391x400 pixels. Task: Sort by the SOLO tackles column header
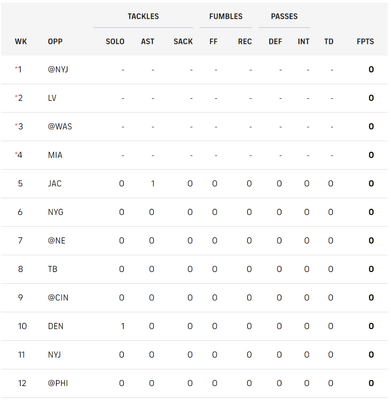point(115,42)
